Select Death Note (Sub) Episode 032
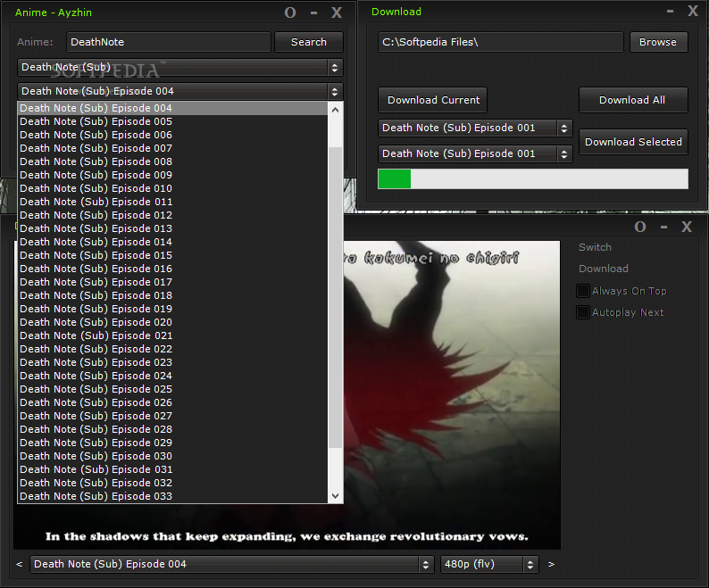Image resolution: width=709 pixels, height=588 pixels. tap(172, 483)
